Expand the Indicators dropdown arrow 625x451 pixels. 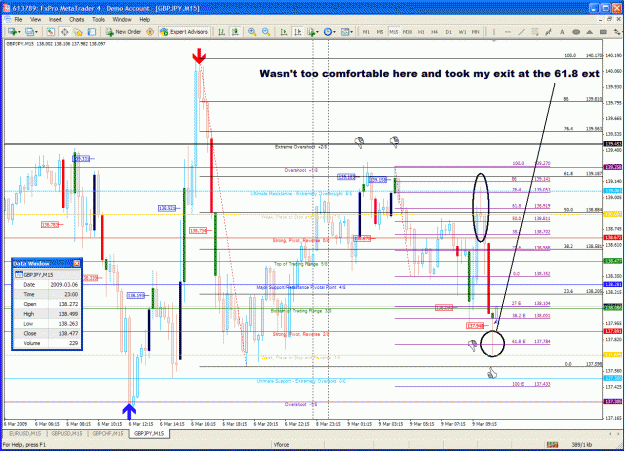(317, 32)
